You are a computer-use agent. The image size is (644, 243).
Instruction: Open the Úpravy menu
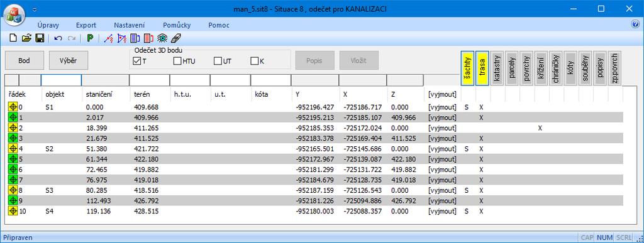coord(48,25)
